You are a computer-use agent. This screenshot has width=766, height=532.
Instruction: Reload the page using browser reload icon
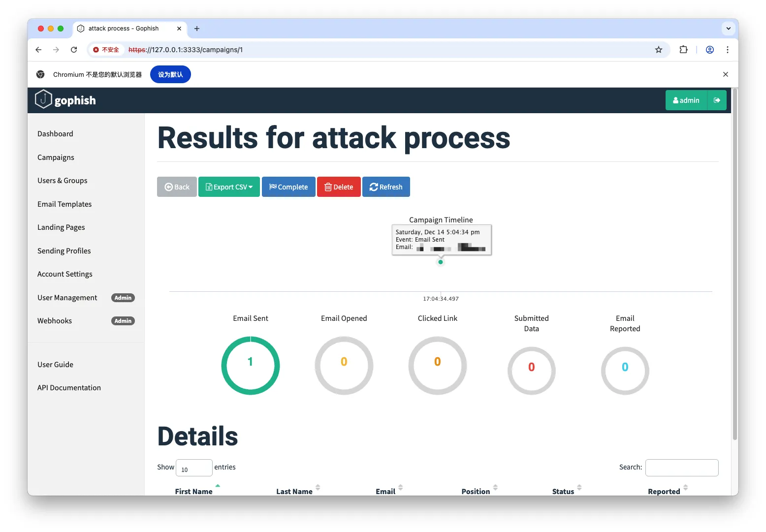pos(74,50)
